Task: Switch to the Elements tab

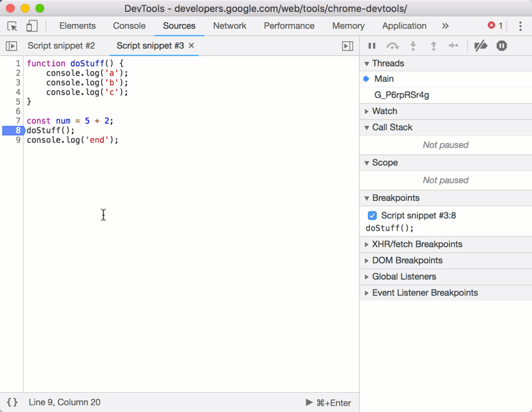Action: coord(77,26)
